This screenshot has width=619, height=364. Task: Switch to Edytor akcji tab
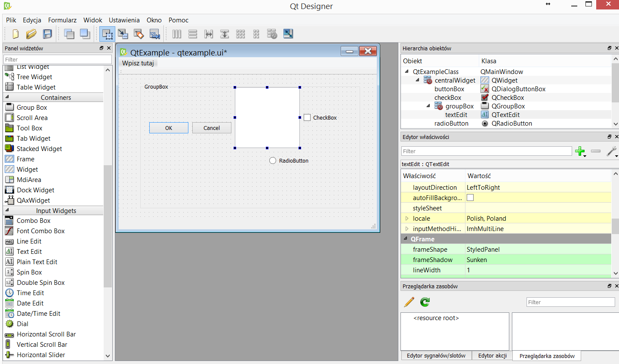coord(493,355)
